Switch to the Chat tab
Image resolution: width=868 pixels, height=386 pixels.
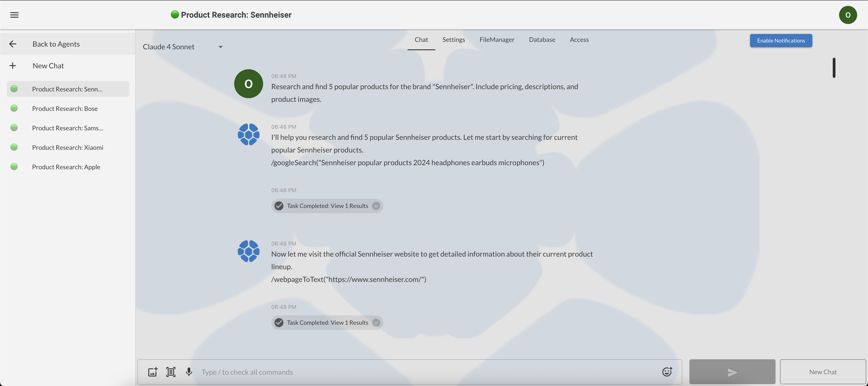click(421, 40)
